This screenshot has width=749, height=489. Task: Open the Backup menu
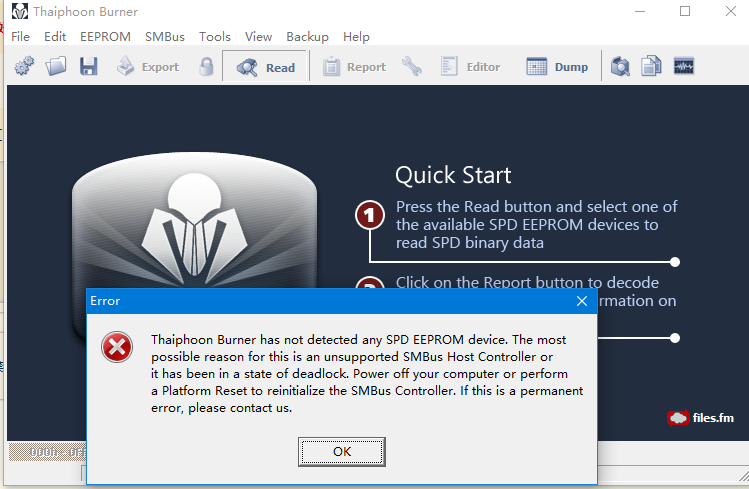click(307, 37)
